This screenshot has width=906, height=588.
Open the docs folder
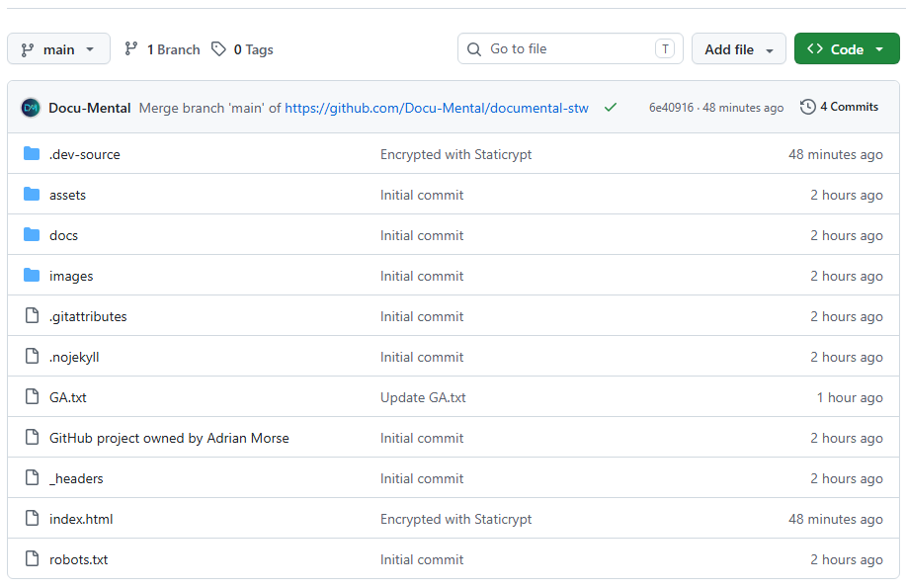click(63, 235)
